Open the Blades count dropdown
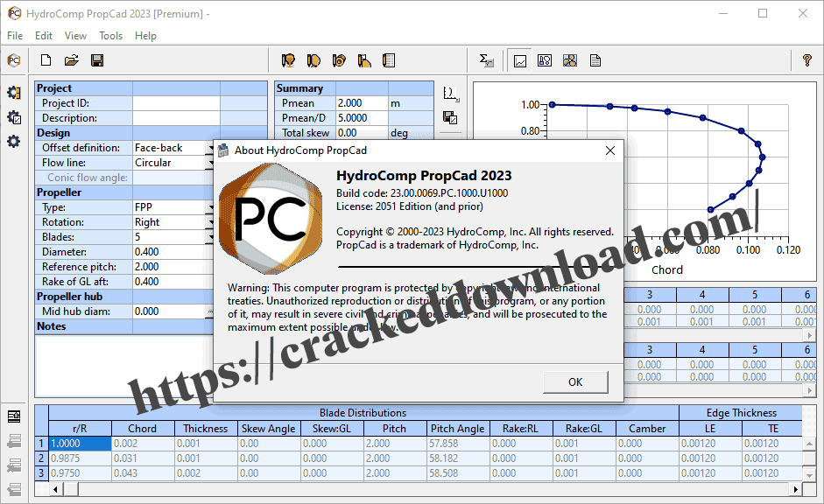824x504 pixels. [211, 237]
